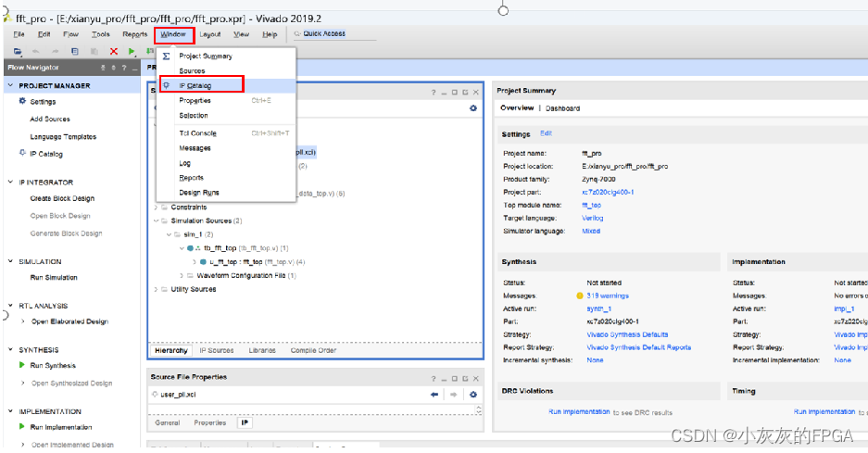The height and width of the screenshot is (453, 868).
Task: Click 319 warnings link
Action: point(608,296)
